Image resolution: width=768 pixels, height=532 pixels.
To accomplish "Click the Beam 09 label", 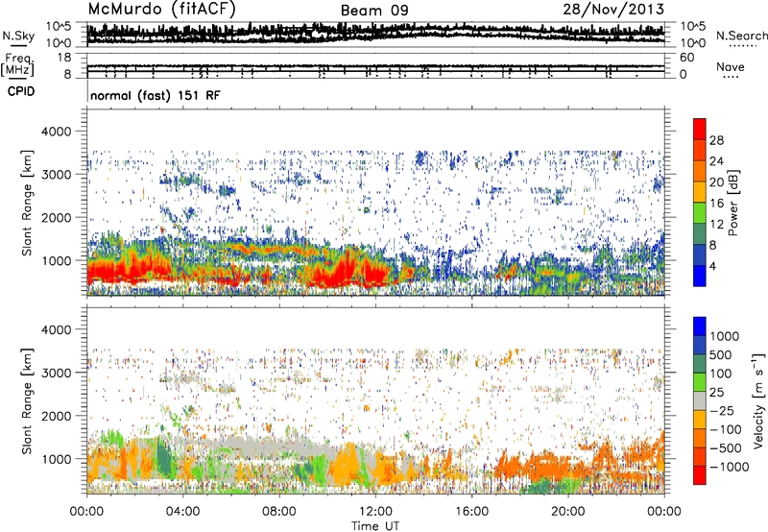I will [x=374, y=11].
